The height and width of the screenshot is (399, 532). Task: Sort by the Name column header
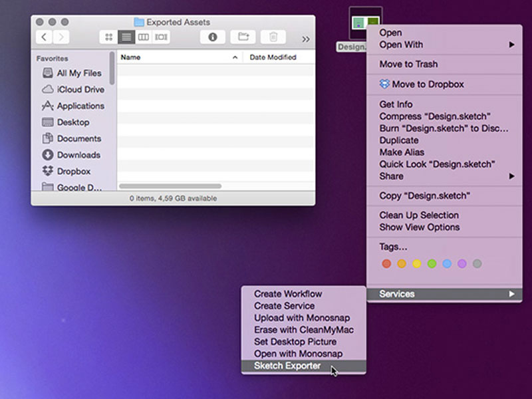[x=180, y=57]
